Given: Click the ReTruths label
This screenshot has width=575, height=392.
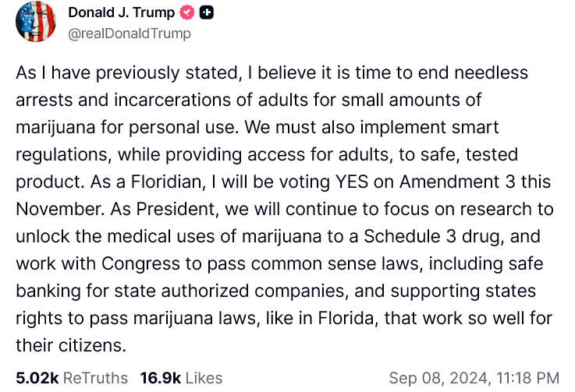Looking at the screenshot, I should (95, 378).
